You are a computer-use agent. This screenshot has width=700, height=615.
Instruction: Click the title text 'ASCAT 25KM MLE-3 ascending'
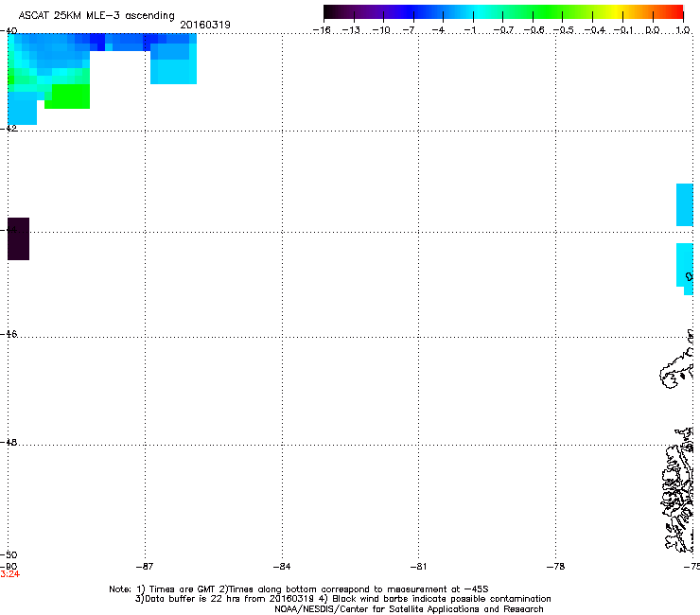[96, 16]
